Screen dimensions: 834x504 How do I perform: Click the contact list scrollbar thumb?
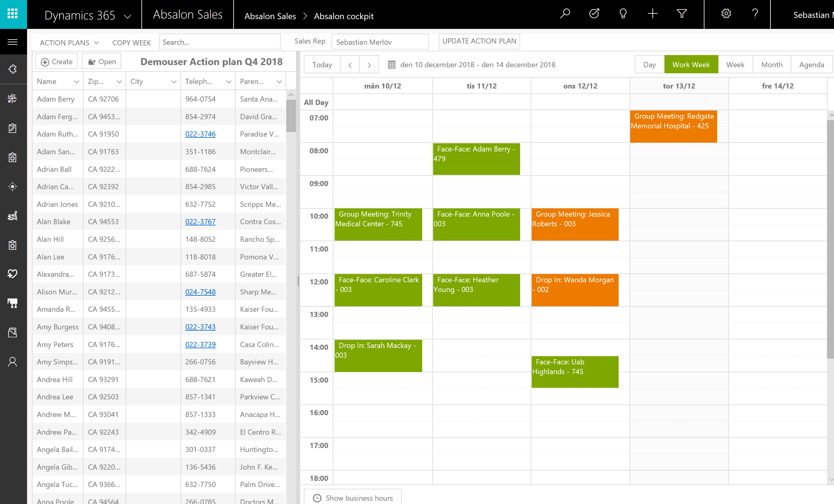[x=291, y=116]
